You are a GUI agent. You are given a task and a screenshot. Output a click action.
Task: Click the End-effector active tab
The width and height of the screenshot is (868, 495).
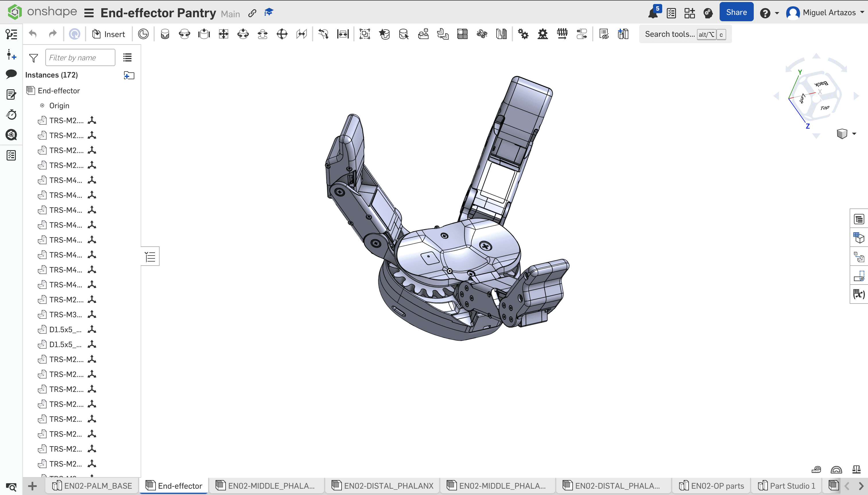point(174,486)
